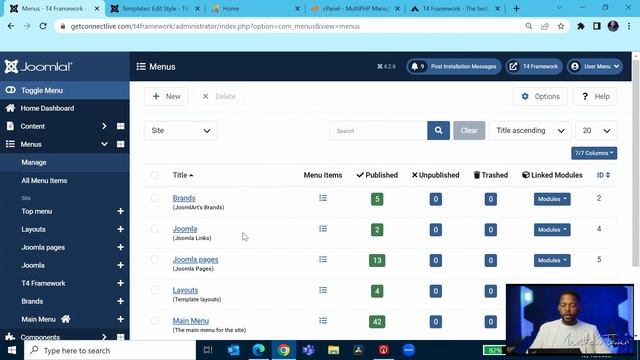The image size is (640, 360).
Task: Click the Clear search button
Action: click(x=469, y=131)
